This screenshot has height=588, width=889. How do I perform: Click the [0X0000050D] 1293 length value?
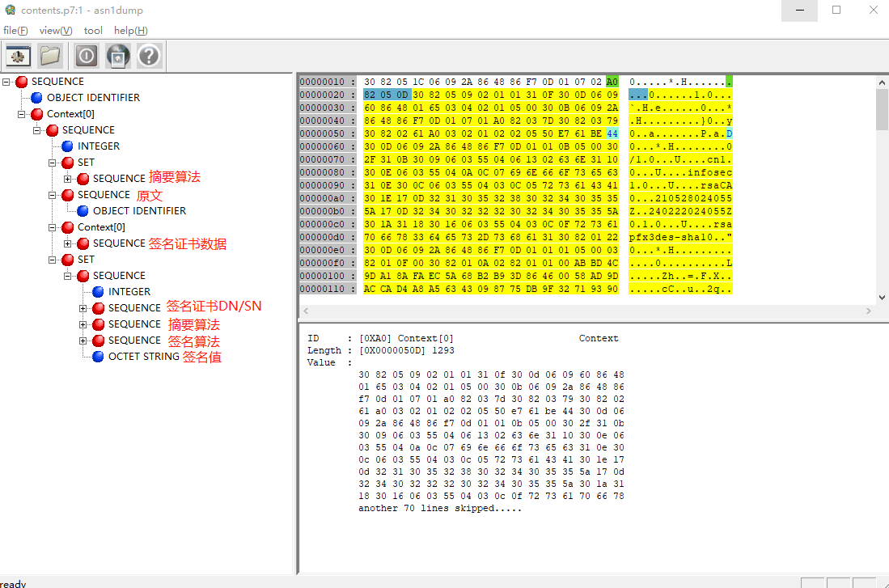tap(407, 350)
